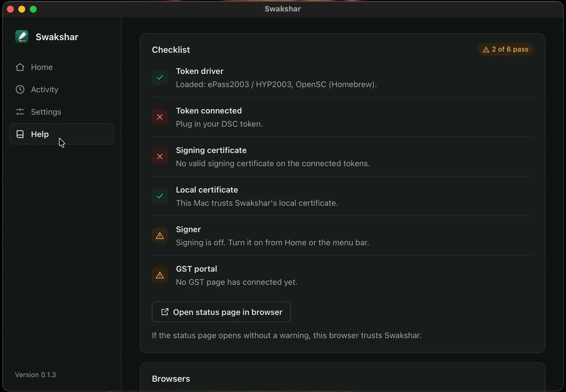Click the Swakshar name in the sidebar
This screenshot has height=392, width=566.
57,37
